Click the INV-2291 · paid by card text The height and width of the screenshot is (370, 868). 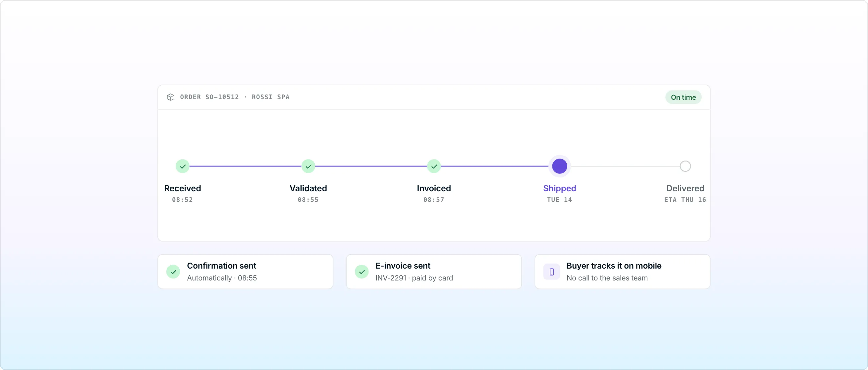(414, 278)
